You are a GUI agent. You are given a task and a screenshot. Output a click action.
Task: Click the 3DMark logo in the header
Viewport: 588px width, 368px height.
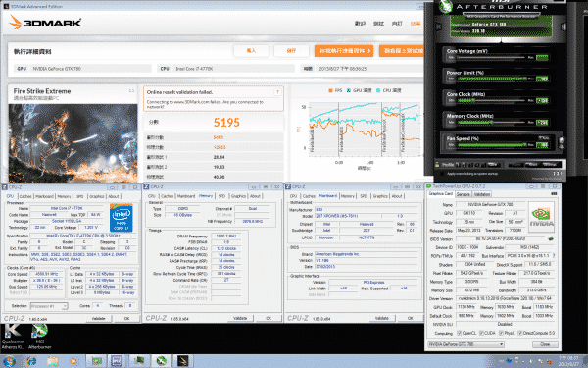pos(45,23)
